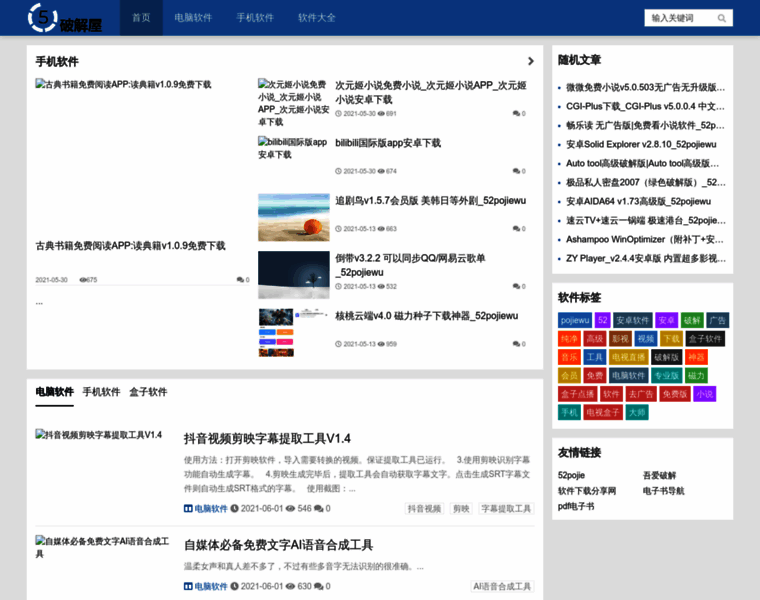This screenshot has width=760, height=600.
Task: Open 手机软件 in the top navigation bar
Action: tap(255, 18)
